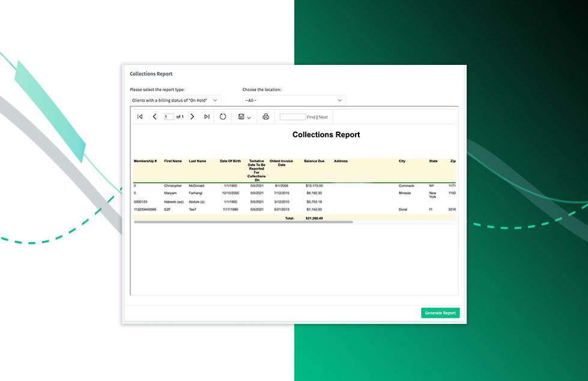Click the Next link to find next match
Screen dimensions: 588x381
[x=323, y=117]
